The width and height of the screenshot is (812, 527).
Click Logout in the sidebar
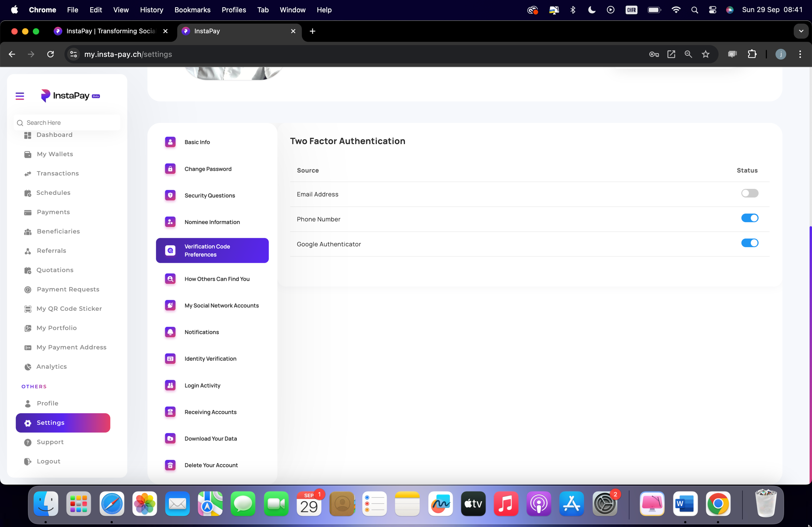48,461
